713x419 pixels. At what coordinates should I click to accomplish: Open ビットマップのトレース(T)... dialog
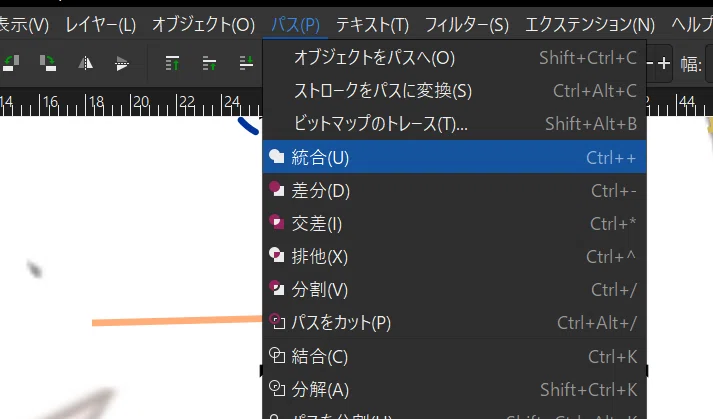click(454, 124)
